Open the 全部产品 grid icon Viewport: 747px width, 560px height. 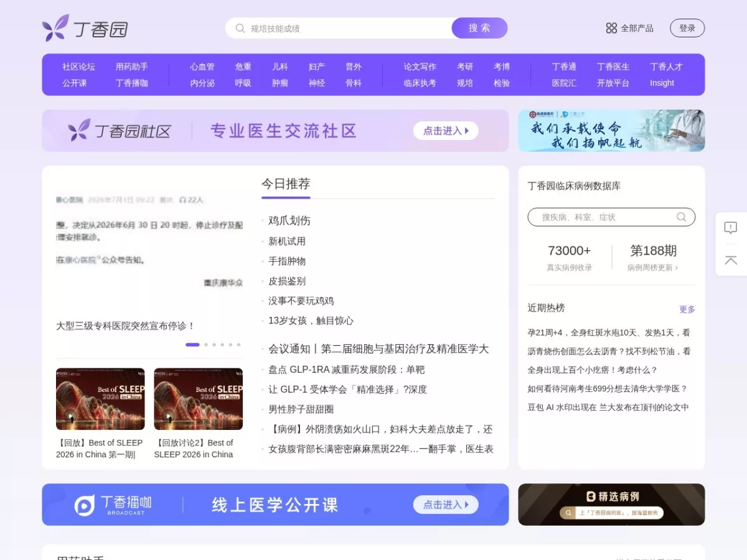pos(611,28)
